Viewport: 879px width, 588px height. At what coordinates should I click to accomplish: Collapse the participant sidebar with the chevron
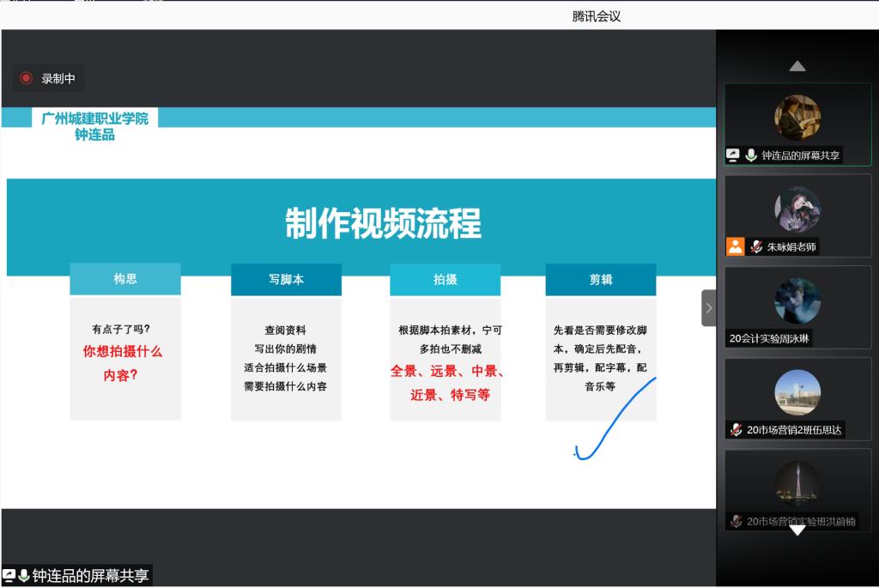(708, 307)
